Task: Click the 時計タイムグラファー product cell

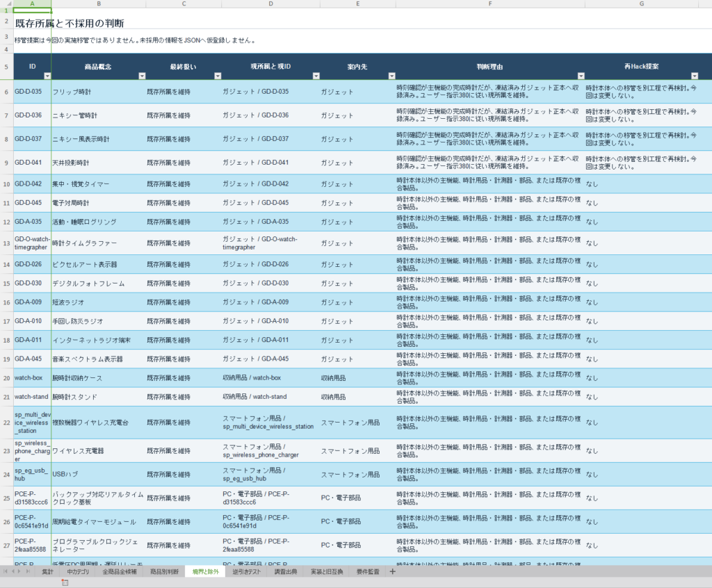Action: tap(99, 243)
